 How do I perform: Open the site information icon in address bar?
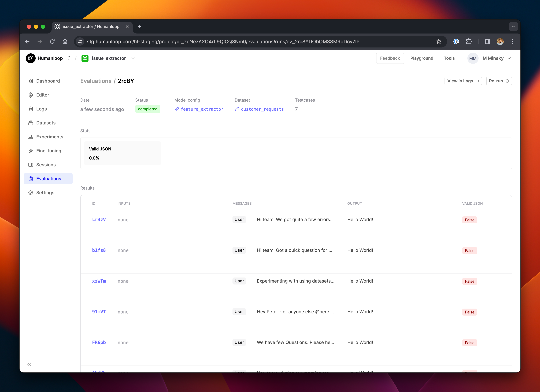(x=80, y=42)
